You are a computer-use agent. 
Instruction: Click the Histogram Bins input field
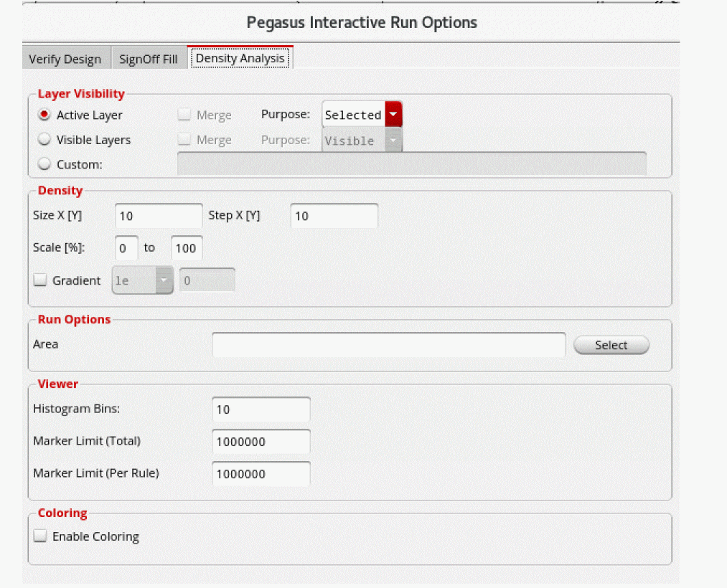261,409
